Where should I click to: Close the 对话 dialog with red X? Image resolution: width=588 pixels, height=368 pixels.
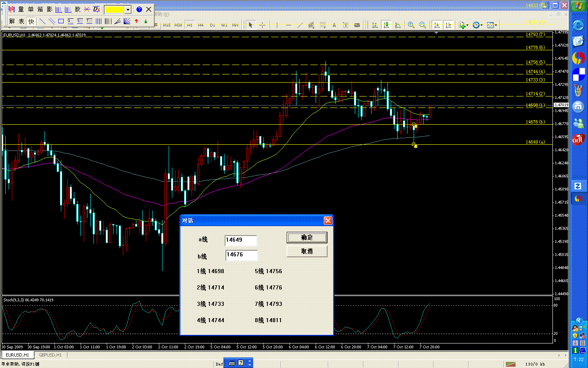click(x=328, y=221)
